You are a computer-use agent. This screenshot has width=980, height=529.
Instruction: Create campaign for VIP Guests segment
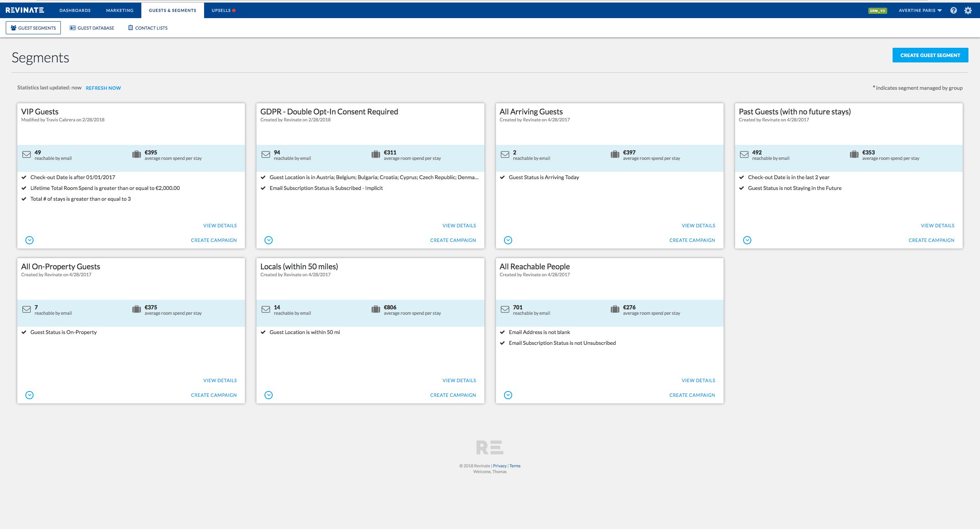[214, 240]
